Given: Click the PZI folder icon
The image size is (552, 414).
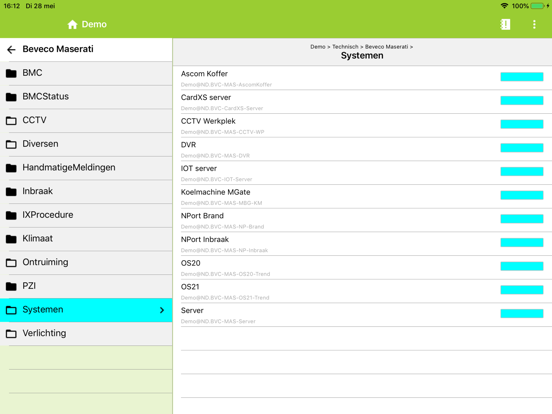Looking at the screenshot, I should (11, 286).
